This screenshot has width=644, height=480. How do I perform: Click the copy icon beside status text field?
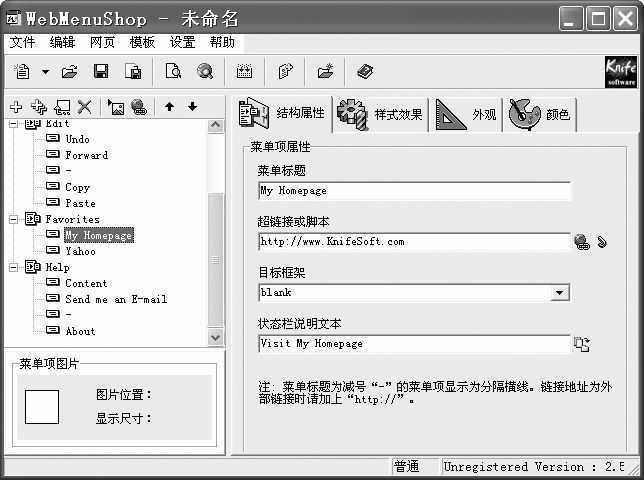pyautogui.click(x=582, y=344)
